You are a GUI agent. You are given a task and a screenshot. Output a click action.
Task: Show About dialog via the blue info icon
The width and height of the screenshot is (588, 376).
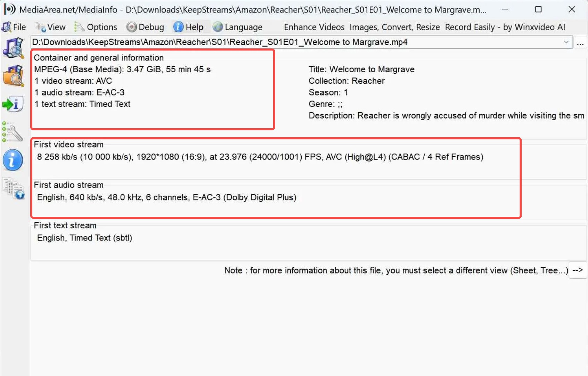pyautogui.click(x=13, y=160)
